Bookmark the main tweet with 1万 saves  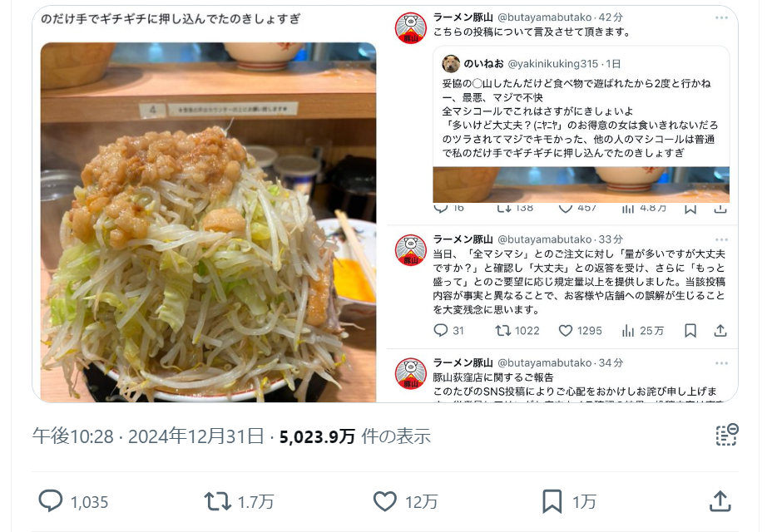tap(552, 501)
